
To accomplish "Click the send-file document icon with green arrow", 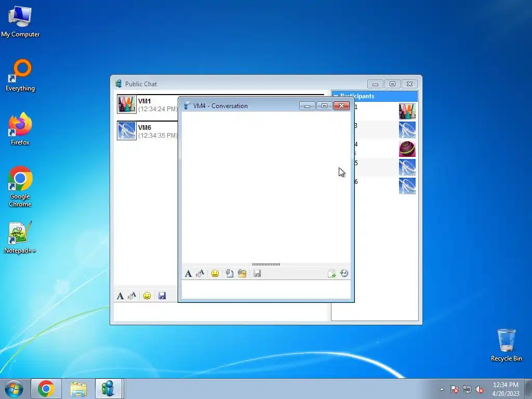I will tap(331, 273).
